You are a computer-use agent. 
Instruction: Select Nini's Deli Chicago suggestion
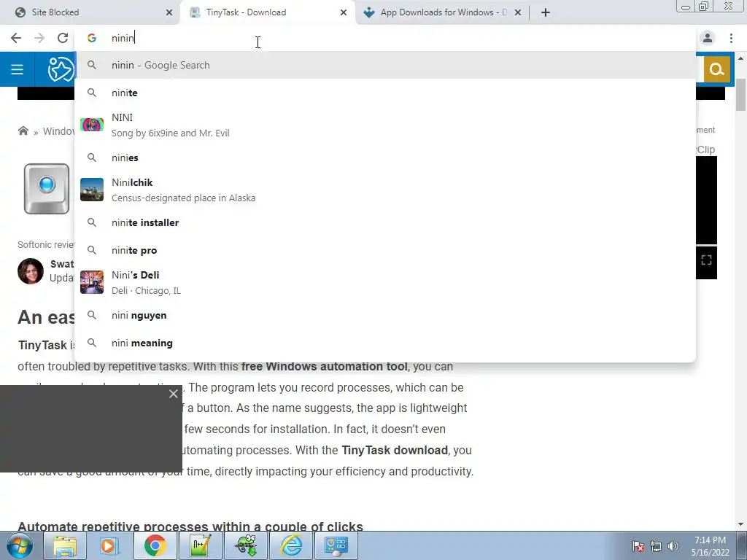click(385, 282)
